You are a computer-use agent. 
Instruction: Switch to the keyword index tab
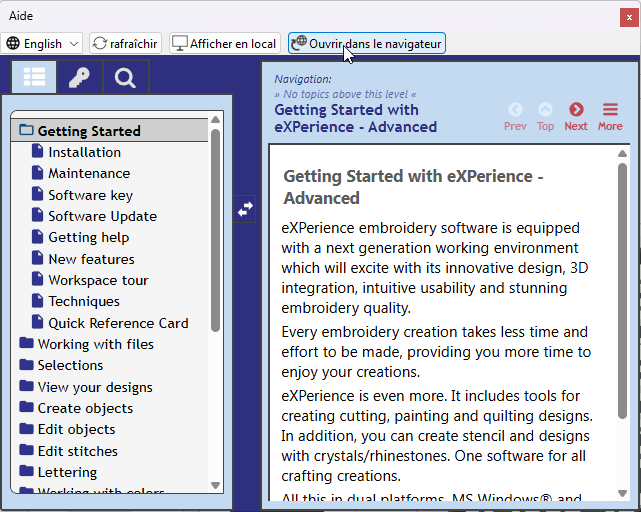(79, 77)
